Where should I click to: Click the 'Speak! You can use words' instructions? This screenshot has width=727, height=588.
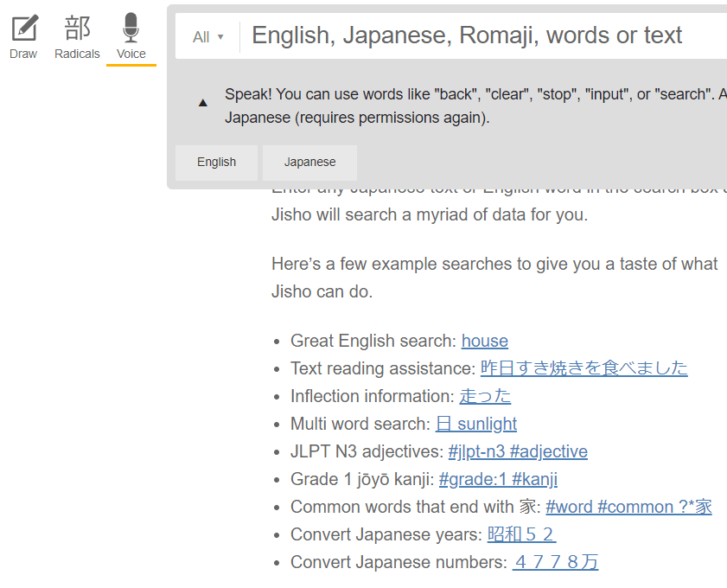tap(475, 105)
